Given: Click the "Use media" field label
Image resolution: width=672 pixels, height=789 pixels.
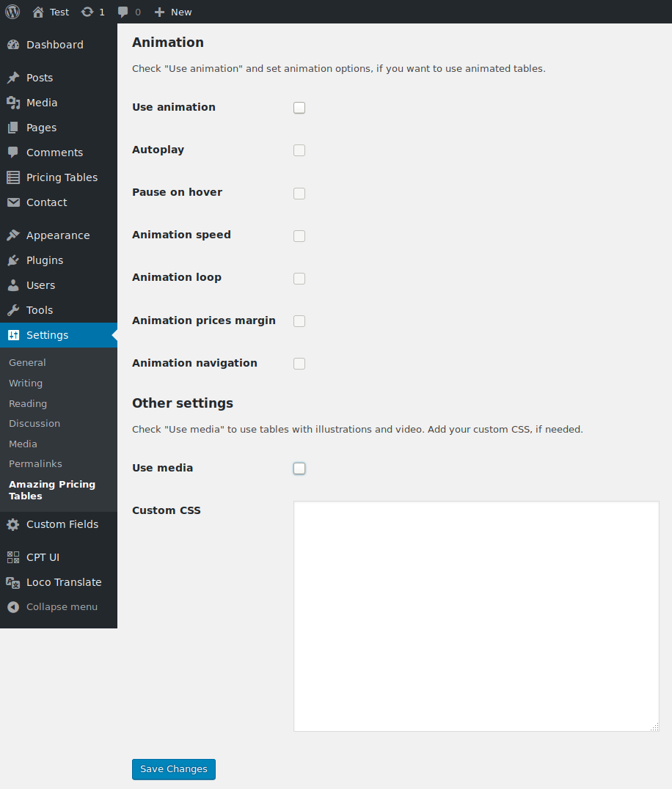Looking at the screenshot, I should [x=163, y=468].
